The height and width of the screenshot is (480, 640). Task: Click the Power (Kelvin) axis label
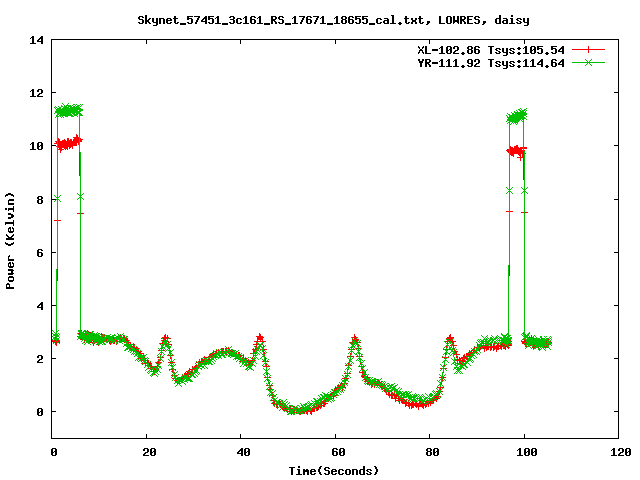coord(10,241)
